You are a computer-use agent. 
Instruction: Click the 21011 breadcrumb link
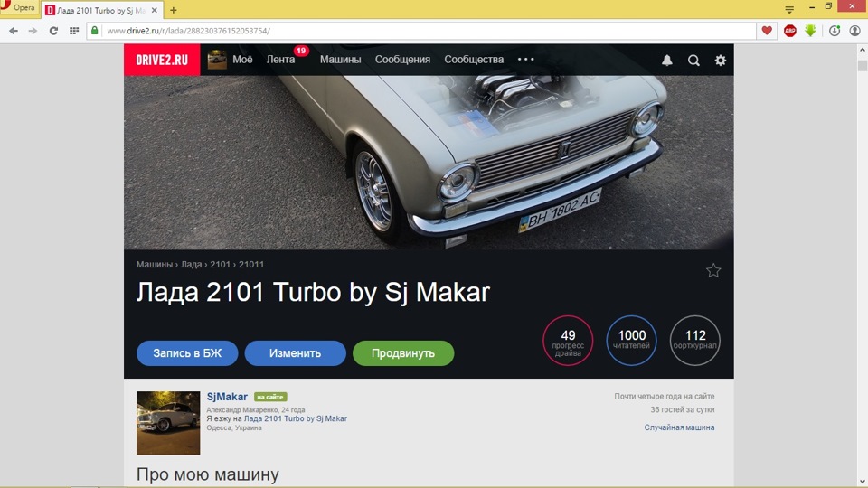point(251,265)
